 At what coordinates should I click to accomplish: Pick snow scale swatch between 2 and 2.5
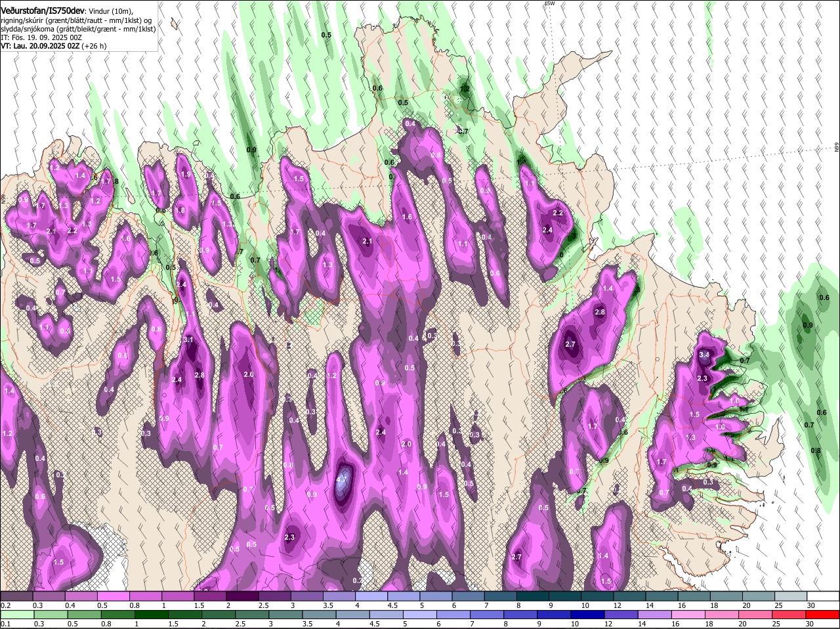coord(244,596)
